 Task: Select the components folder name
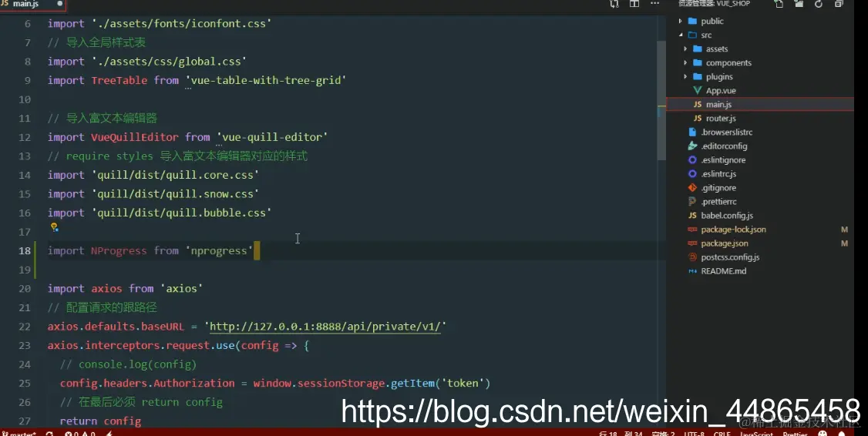click(x=728, y=62)
